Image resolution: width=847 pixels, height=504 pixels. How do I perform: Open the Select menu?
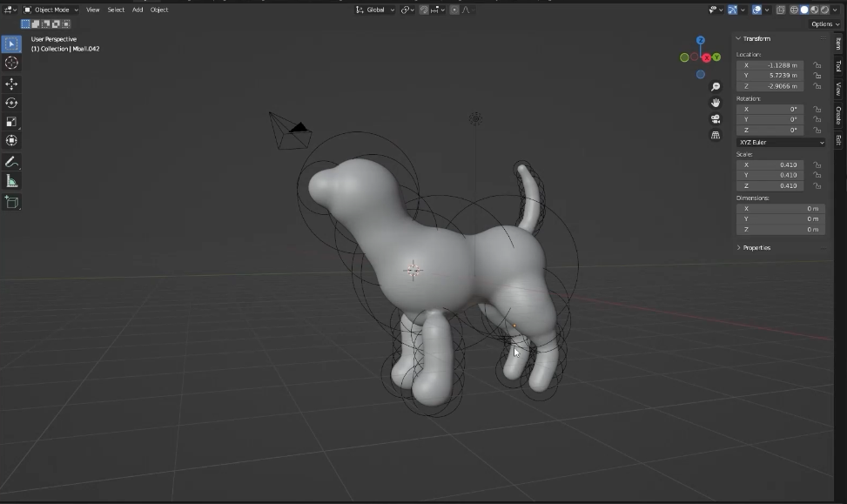point(116,10)
